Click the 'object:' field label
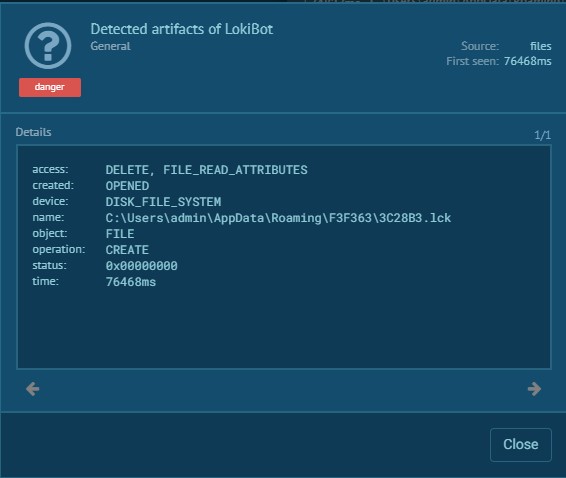 click(x=50, y=233)
